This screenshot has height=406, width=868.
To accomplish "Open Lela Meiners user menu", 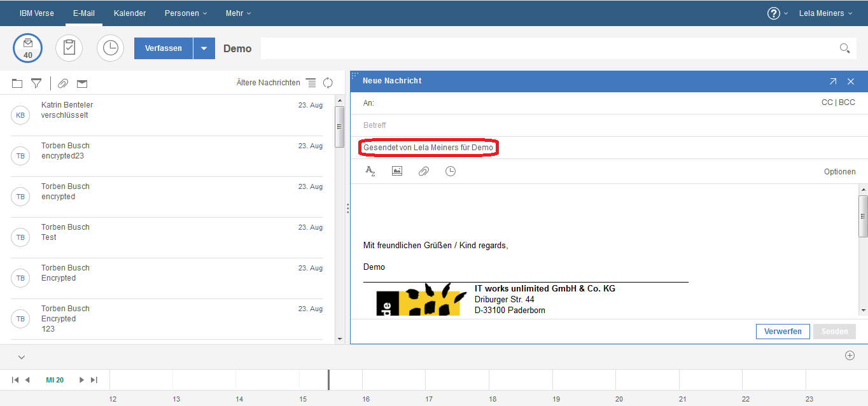I will [825, 13].
